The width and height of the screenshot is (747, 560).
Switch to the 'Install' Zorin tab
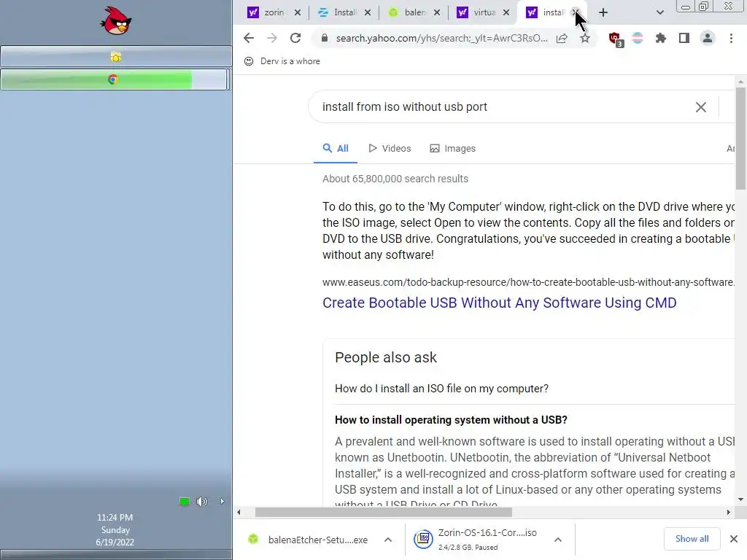coord(337,12)
